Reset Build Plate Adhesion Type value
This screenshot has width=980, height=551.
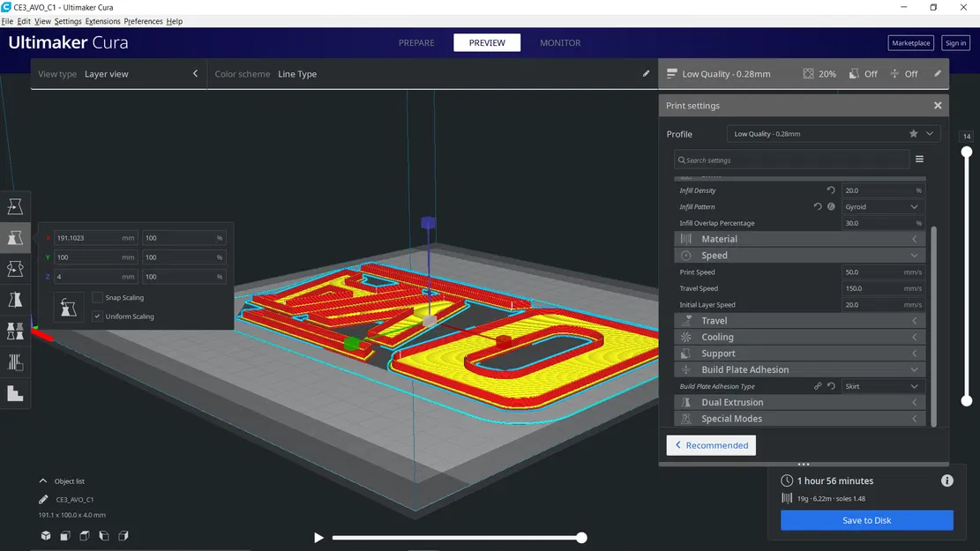point(831,386)
